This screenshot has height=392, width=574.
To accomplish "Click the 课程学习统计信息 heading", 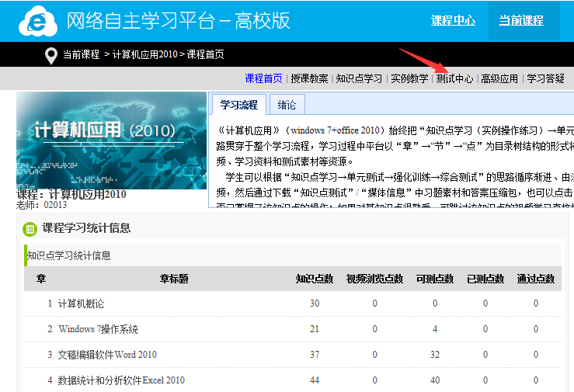I will [86, 228].
